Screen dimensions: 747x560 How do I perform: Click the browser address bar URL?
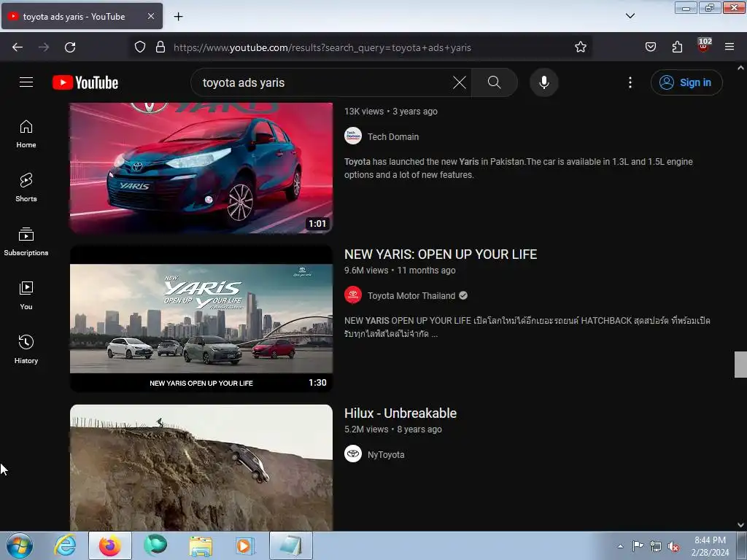coord(322,47)
